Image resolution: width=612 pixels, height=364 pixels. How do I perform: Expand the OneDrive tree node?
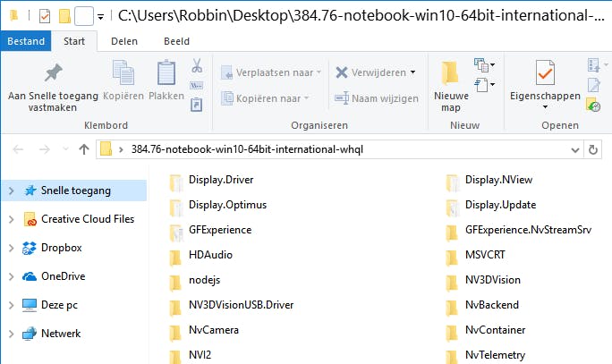tap(12, 276)
